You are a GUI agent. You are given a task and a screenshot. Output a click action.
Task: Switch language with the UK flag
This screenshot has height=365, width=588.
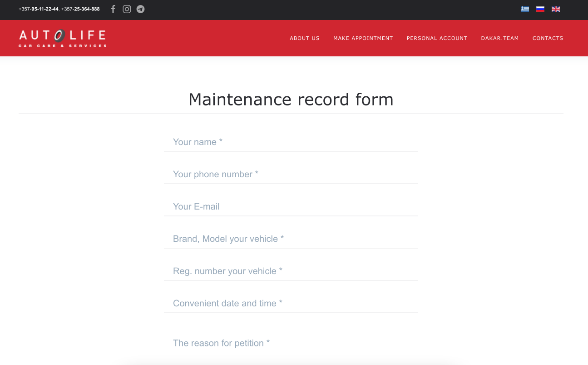556,9
